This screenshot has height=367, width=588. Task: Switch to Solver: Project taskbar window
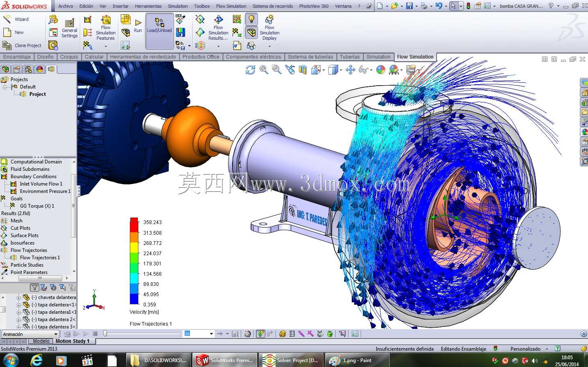point(291,360)
